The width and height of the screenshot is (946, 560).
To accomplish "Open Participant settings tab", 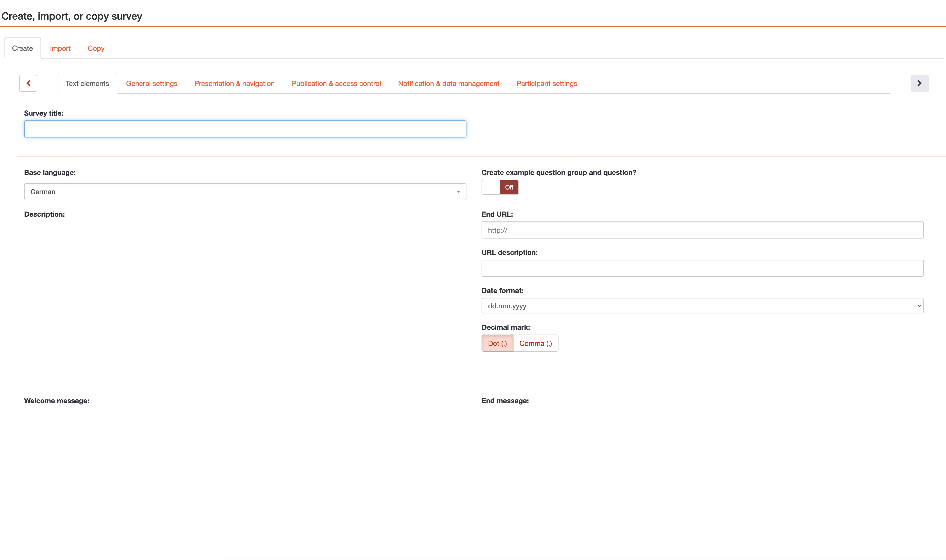I will 547,83.
